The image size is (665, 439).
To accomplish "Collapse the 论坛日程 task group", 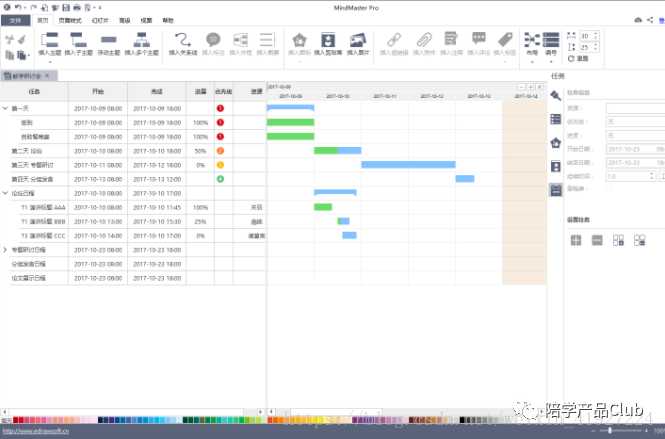I will tap(5, 193).
